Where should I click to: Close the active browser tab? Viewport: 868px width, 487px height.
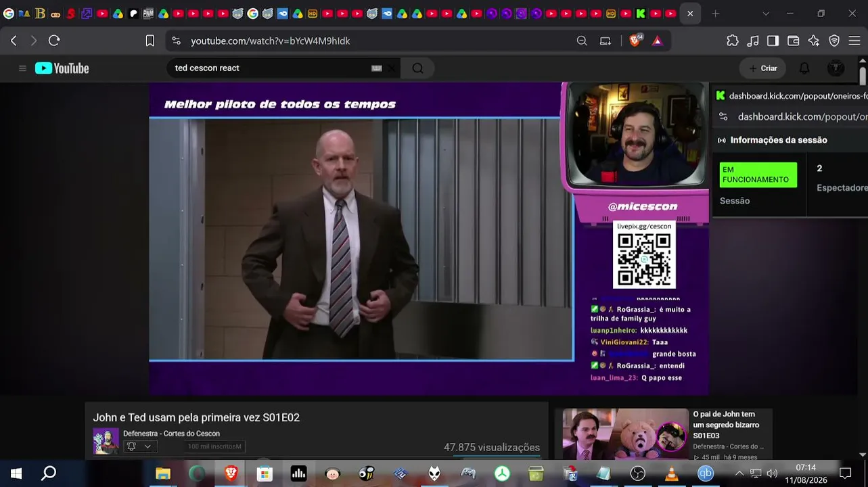tap(690, 14)
